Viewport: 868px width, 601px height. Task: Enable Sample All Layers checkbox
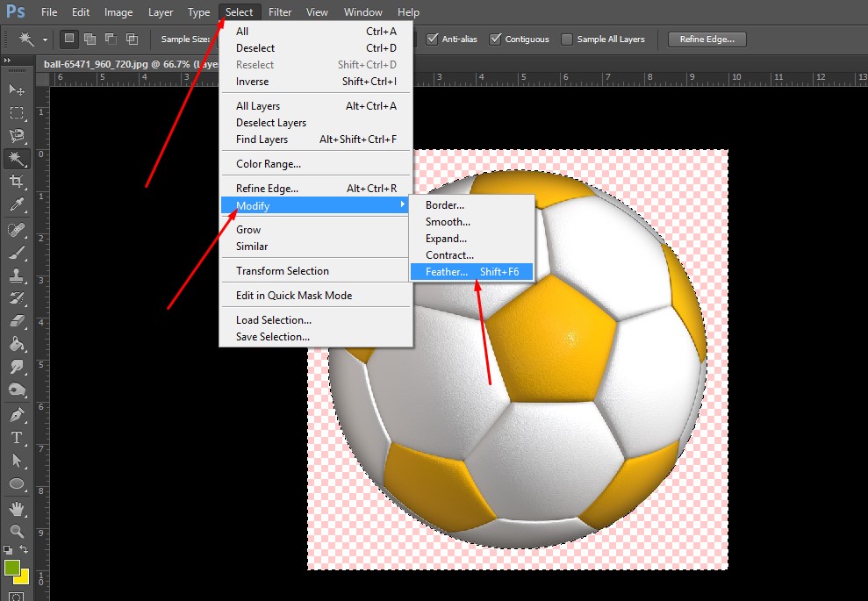tap(567, 39)
